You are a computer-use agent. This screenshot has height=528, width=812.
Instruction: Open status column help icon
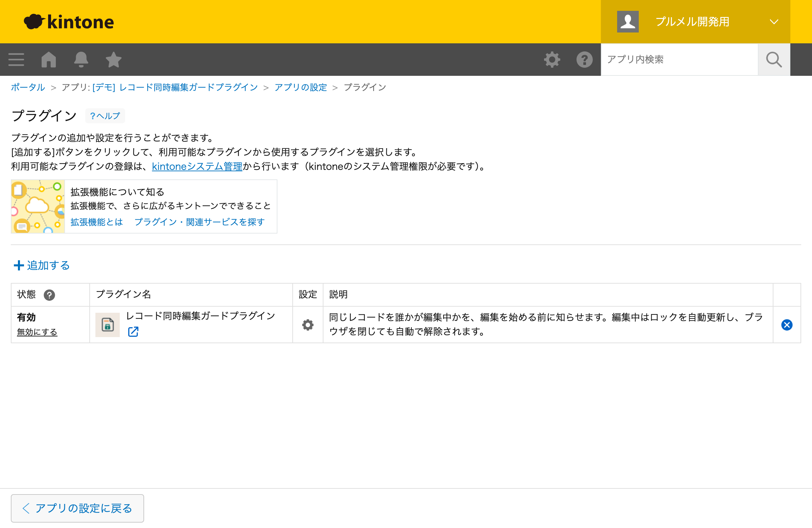click(x=49, y=294)
